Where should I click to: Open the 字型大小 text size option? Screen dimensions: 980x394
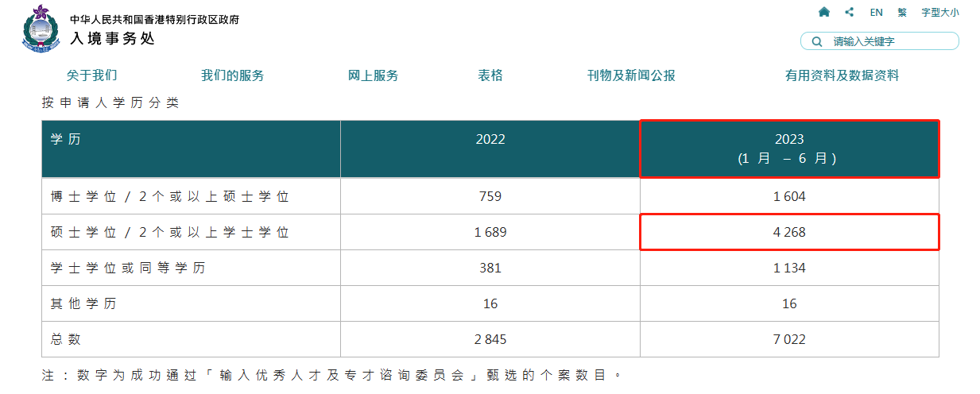point(940,12)
